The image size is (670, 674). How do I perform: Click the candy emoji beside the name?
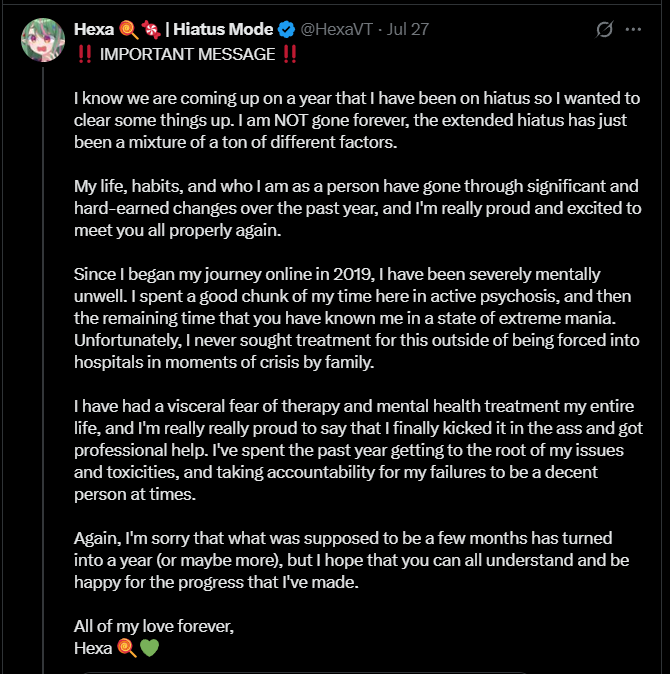coord(149,29)
